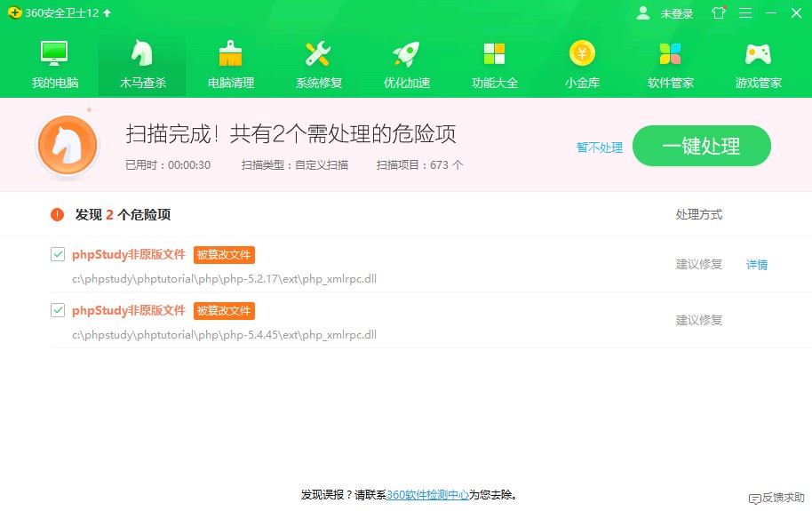Viewport: 812px width, 511px height.
Task: Click 360安全卫士12 title text
Action: [61, 13]
